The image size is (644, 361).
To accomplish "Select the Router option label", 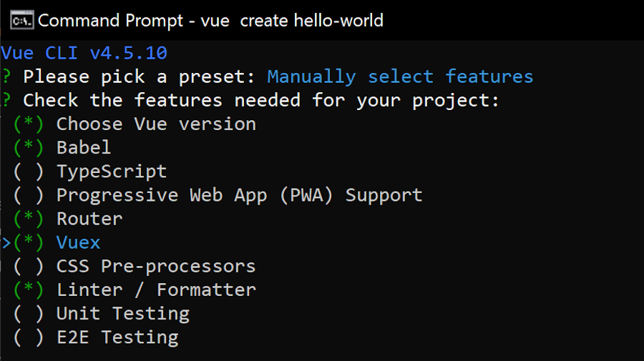I will click(x=89, y=219).
